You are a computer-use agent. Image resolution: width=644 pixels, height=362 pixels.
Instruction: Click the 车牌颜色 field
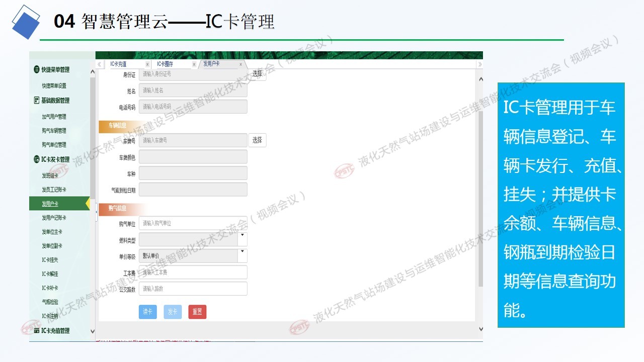tap(193, 157)
